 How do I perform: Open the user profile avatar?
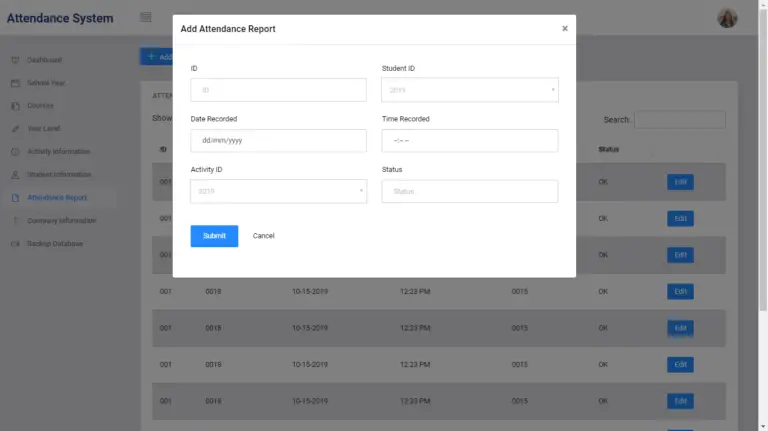727,18
